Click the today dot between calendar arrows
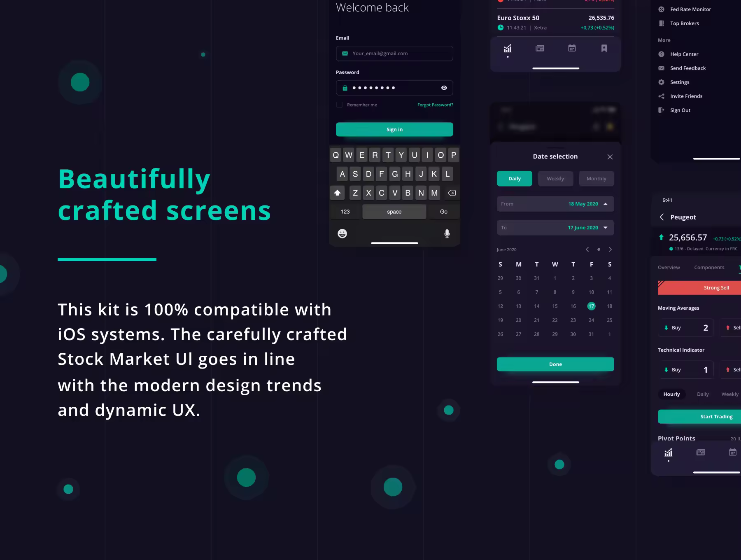Viewport: 741px width, 560px height. [x=599, y=250]
